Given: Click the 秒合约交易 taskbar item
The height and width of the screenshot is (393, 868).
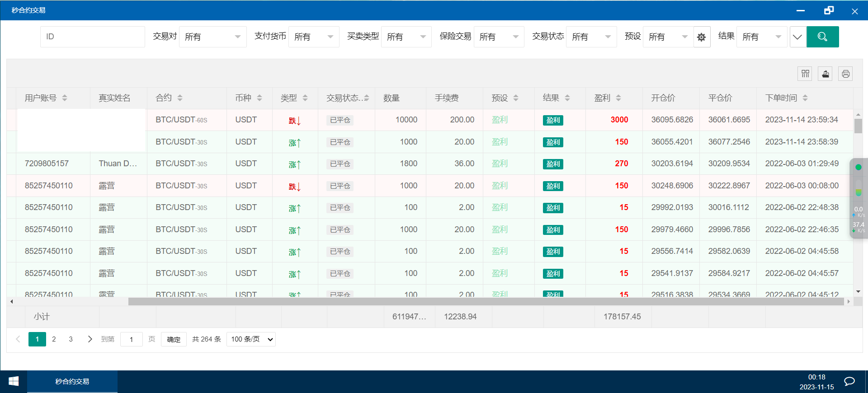Looking at the screenshot, I should (x=72, y=382).
